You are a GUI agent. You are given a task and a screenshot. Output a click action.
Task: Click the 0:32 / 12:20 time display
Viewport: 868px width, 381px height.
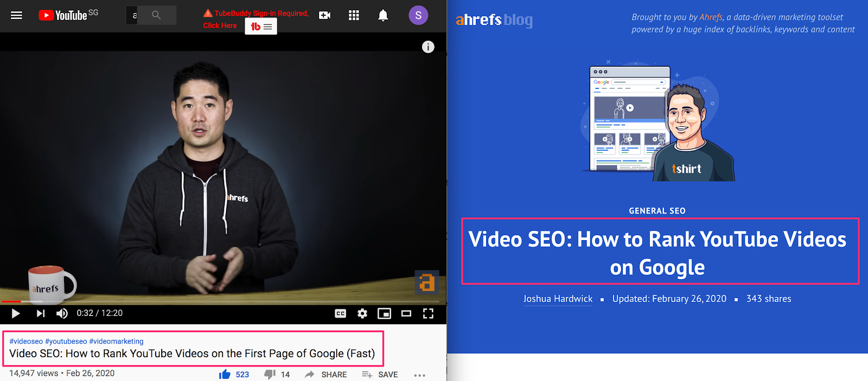pyautogui.click(x=99, y=313)
